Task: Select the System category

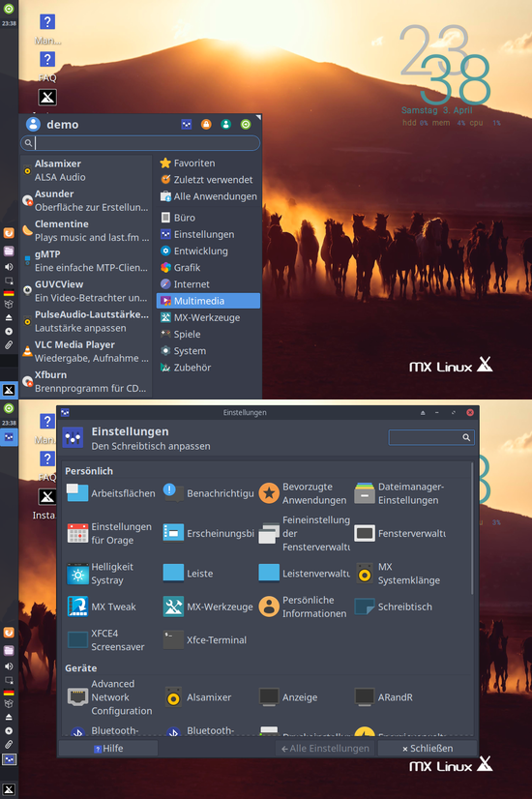Action: point(208,350)
